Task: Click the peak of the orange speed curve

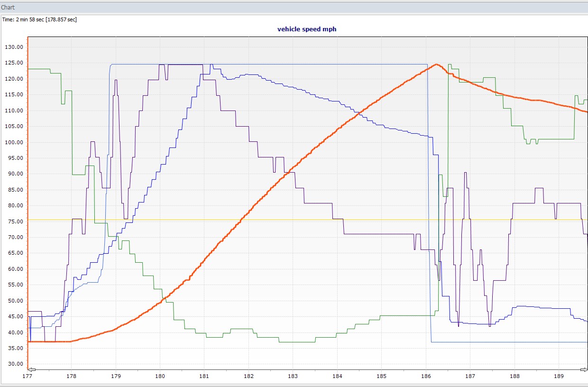Action: coord(436,64)
